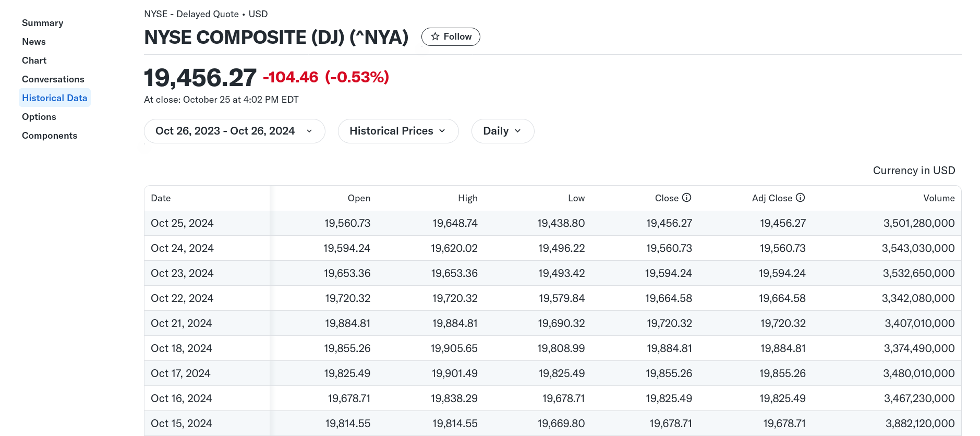Click the Volume column header
Screen dimensions: 980x436
(x=938, y=198)
